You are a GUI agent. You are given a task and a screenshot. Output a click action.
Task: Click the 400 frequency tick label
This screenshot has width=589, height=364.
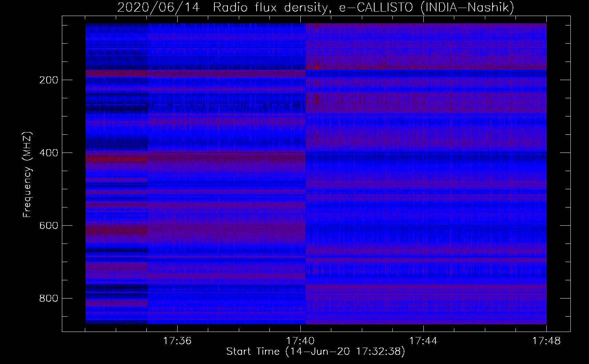pos(49,153)
